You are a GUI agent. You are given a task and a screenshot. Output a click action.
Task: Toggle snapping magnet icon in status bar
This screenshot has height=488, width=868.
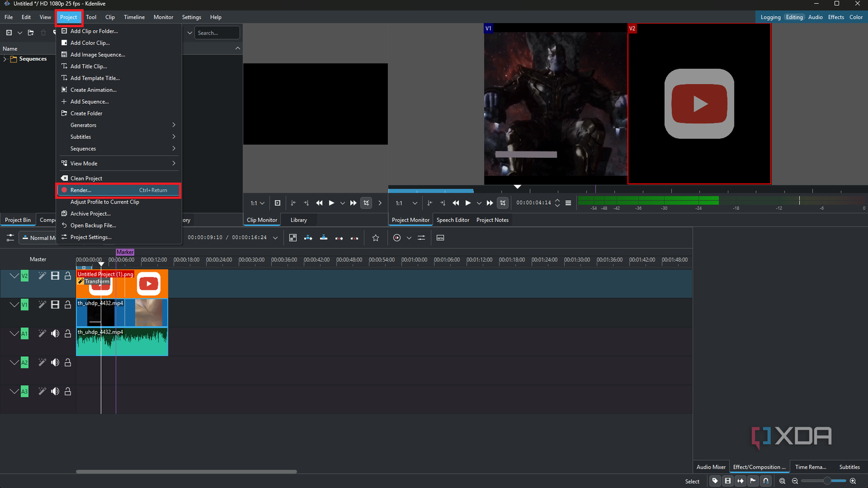pyautogui.click(x=766, y=481)
